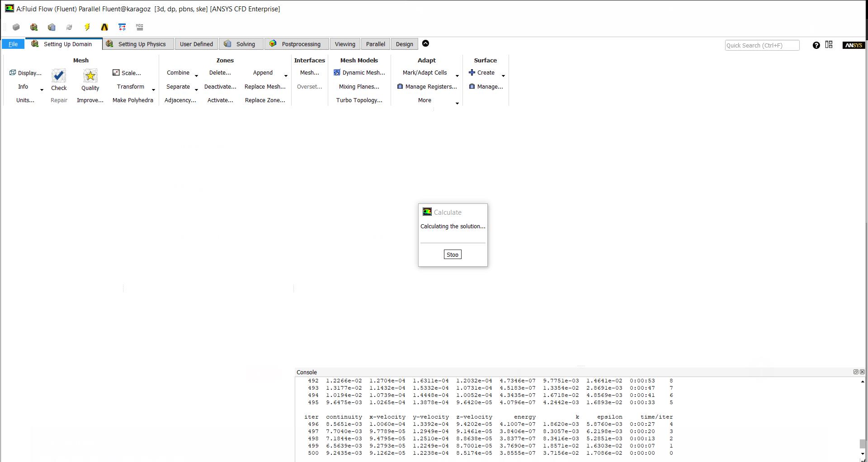Click the yellow ANSYS logo toolbar icon

click(104, 27)
